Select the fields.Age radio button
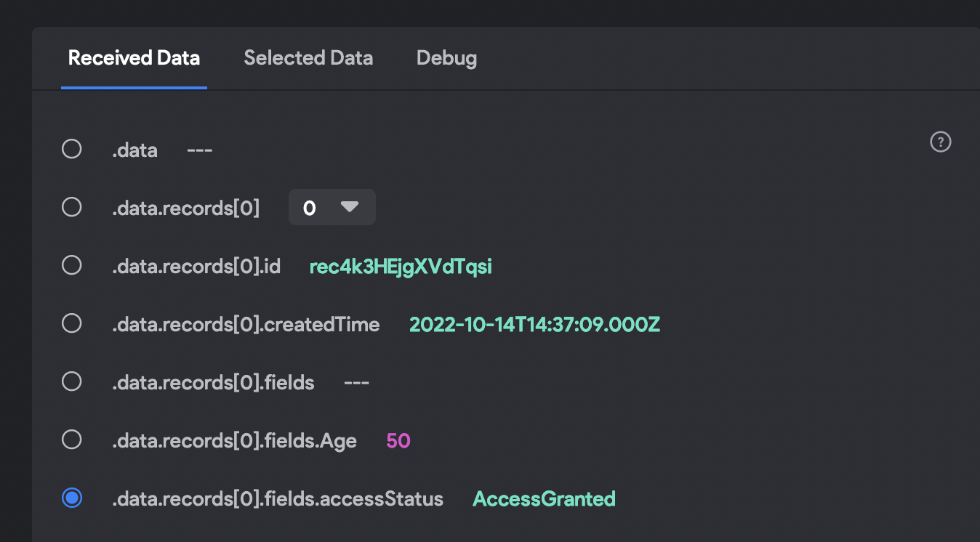Viewport: 980px width, 542px height. click(x=71, y=440)
